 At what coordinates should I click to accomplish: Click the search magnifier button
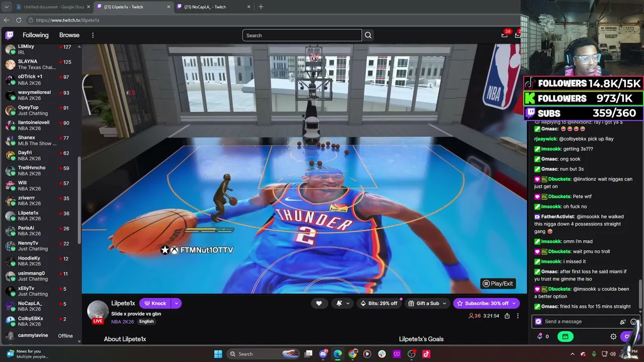coord(368,35)
